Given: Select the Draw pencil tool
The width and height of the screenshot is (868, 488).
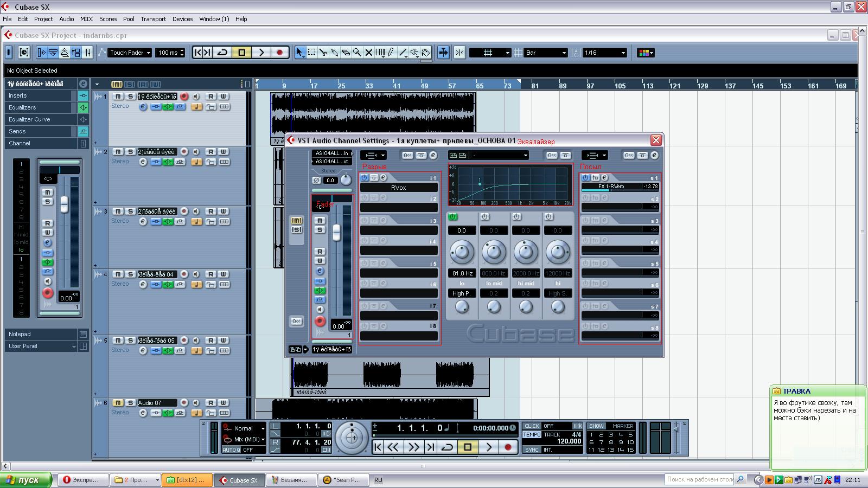Looking at the screenshot, I should 392,53.
